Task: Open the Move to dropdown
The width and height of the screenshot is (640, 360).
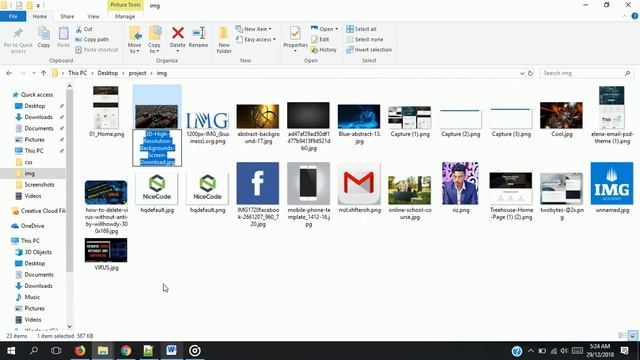Action: 134,48
